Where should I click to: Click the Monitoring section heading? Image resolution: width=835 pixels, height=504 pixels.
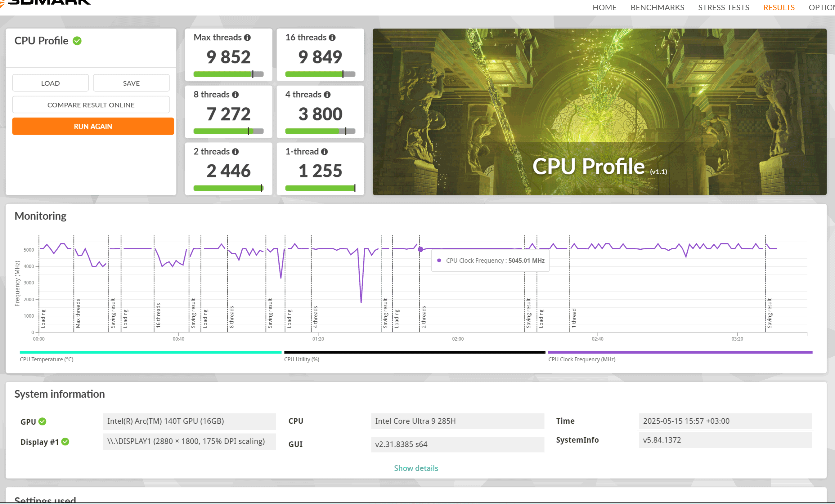[40, 216]
